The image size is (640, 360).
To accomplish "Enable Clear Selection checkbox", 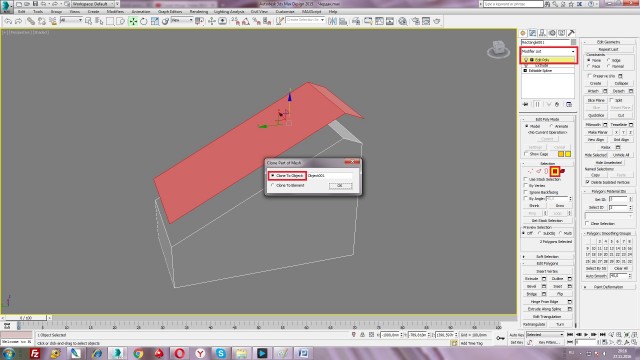I will click(587, 223).
